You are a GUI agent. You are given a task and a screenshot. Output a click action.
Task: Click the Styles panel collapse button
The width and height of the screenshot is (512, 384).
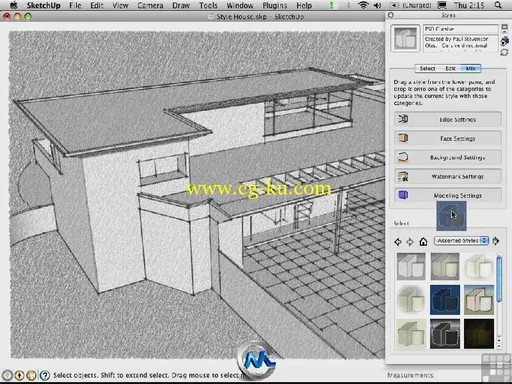point(391,15)
